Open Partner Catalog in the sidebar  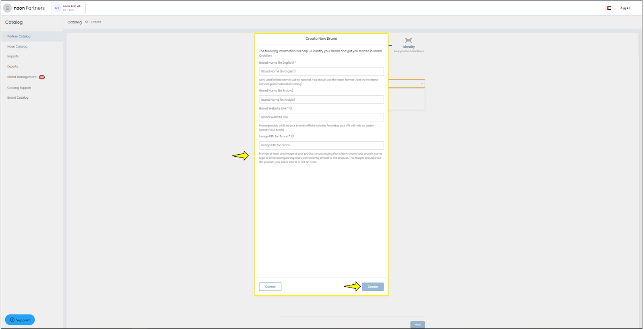31,36
